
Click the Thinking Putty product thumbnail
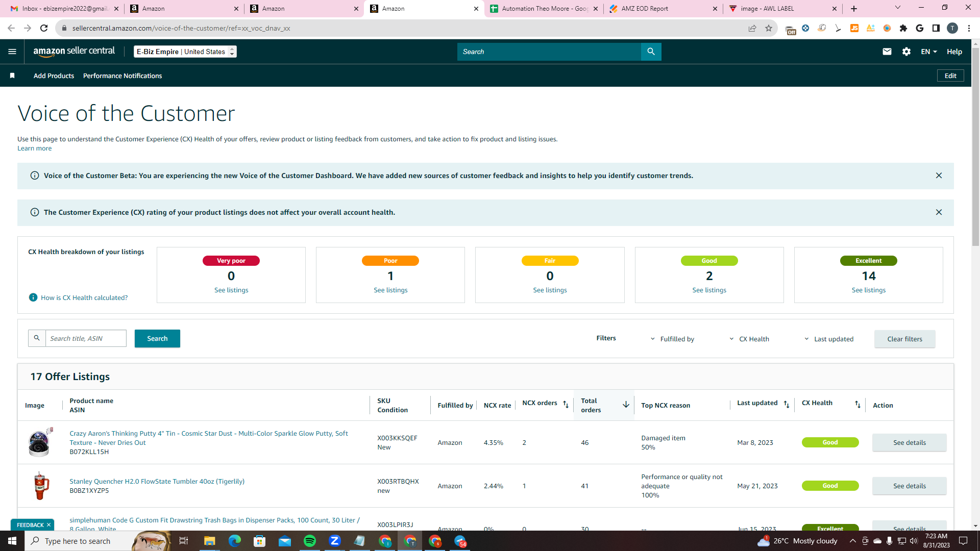pyautogui.click(x=40, y=442)
